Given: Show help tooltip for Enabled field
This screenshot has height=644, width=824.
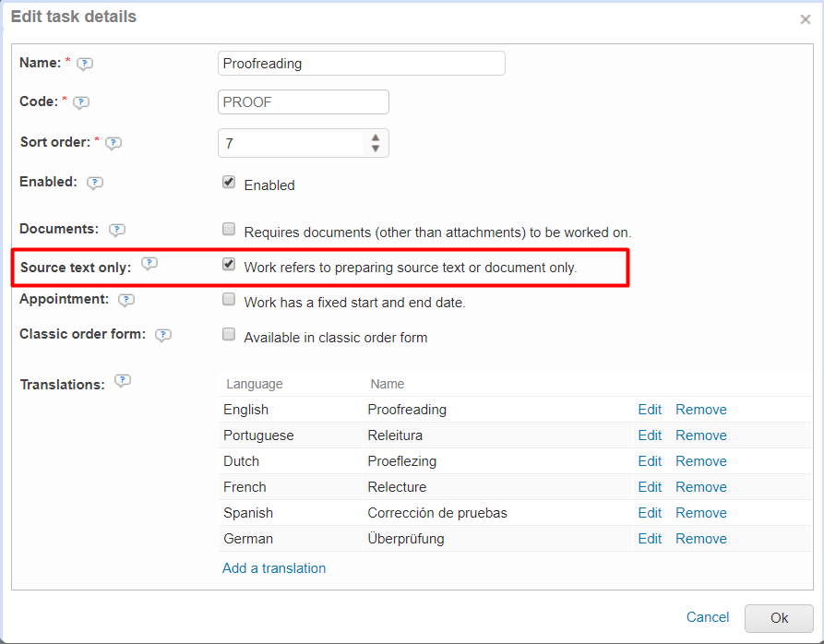Looking at the screenshot, I should [x=94, y=183].
